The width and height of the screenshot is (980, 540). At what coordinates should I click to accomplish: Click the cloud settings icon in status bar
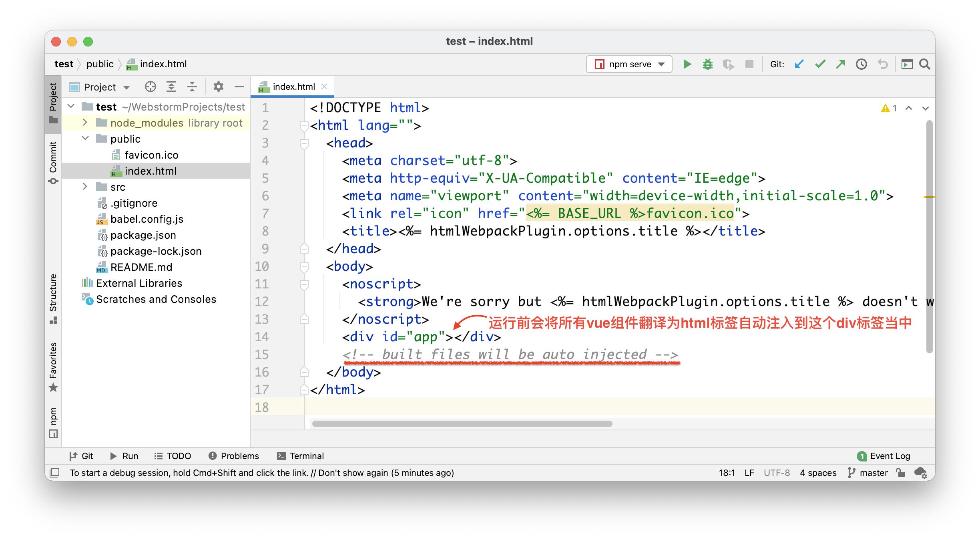pos(921,473)
